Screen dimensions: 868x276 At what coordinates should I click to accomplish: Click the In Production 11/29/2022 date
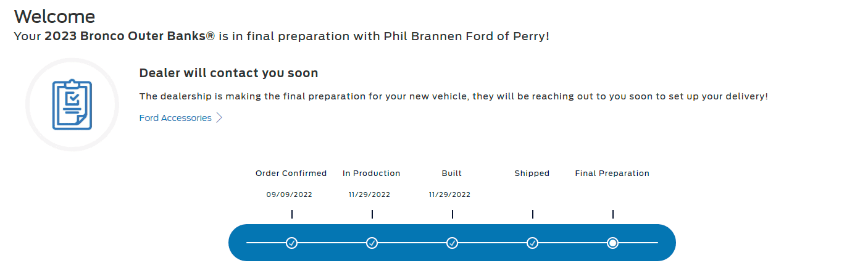(x=370, y=194)
